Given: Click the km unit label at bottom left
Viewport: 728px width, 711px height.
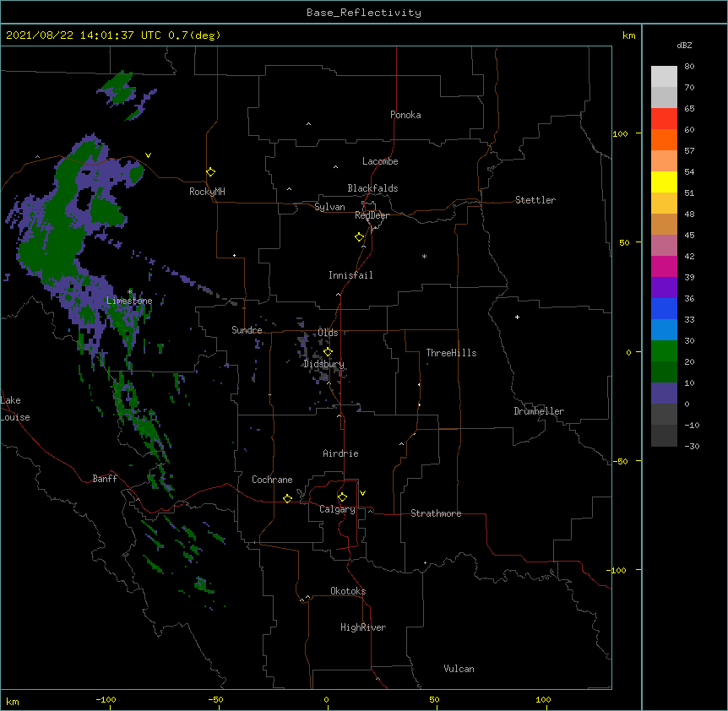Looking at the screenshot, I should 13,701.
